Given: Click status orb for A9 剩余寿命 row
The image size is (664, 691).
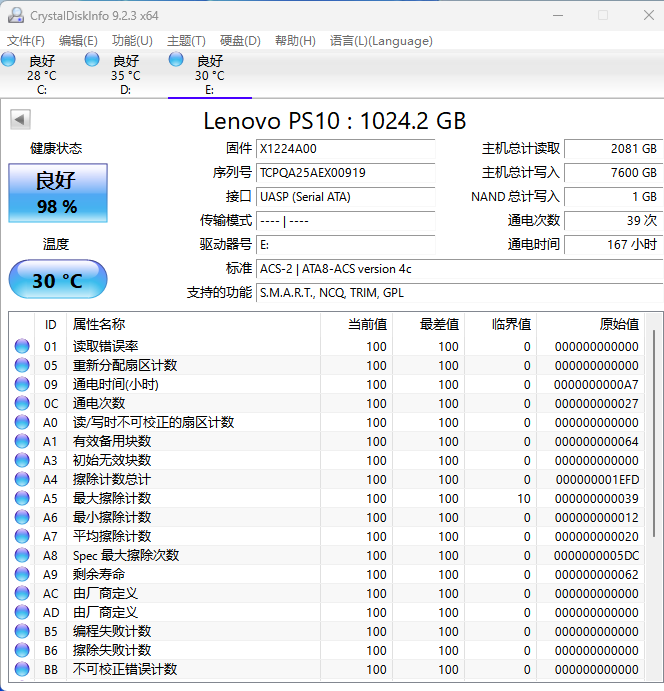Looking at the screenshot, I should click(22, 575).
